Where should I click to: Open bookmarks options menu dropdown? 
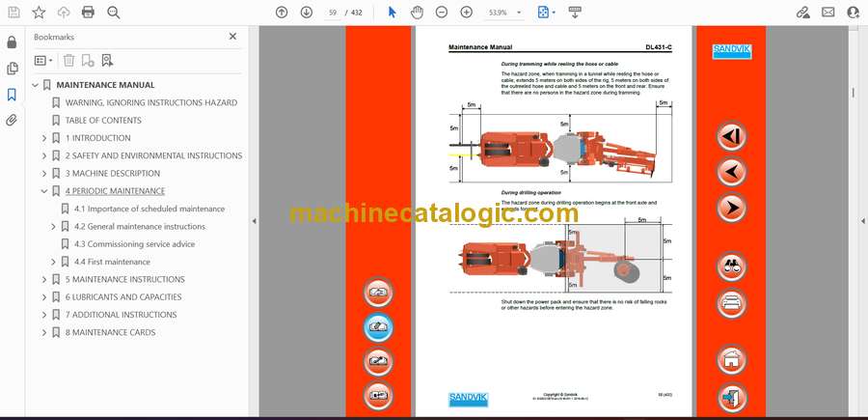pyautogui.click(x=43, y=61)
